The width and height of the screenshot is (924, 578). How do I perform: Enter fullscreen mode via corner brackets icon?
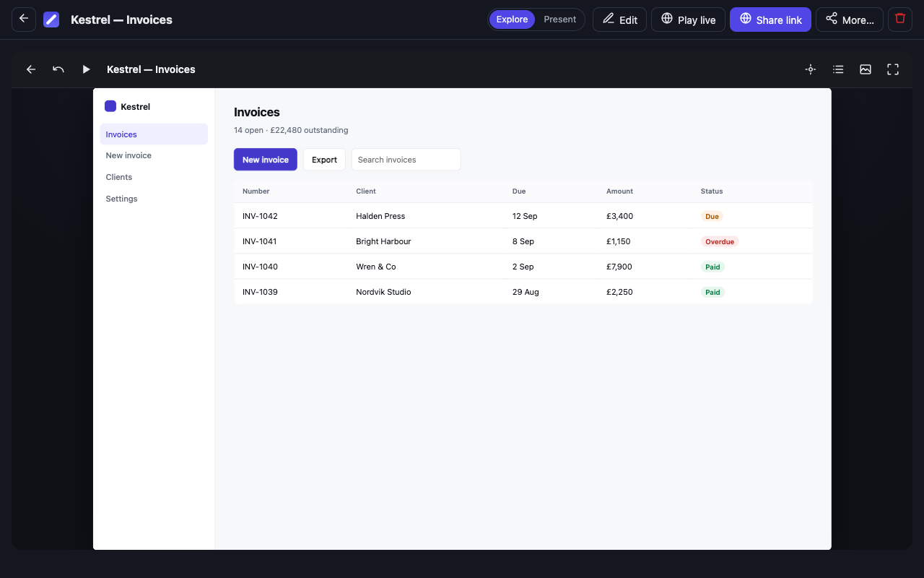tap(893, 69)
